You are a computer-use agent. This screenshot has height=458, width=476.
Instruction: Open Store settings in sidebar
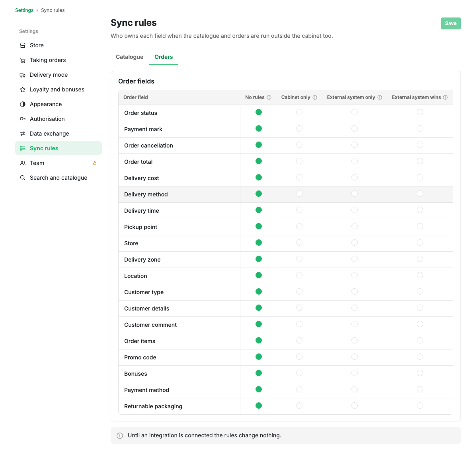click(x=58, y=45)
